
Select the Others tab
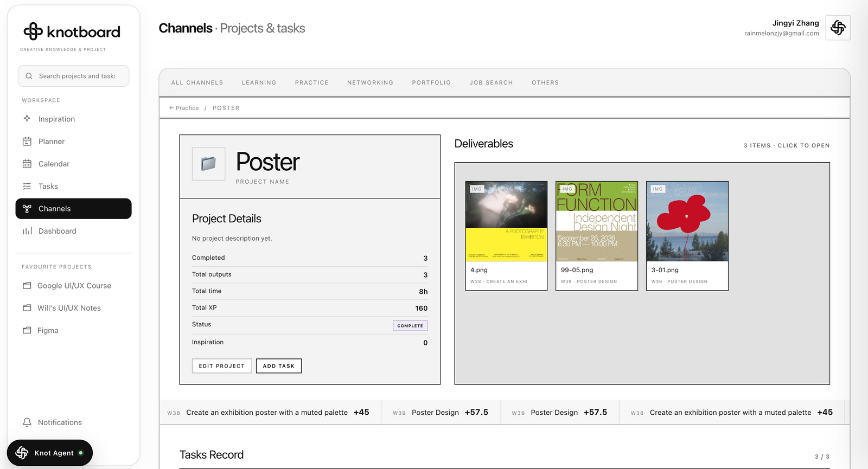[545, 82]
